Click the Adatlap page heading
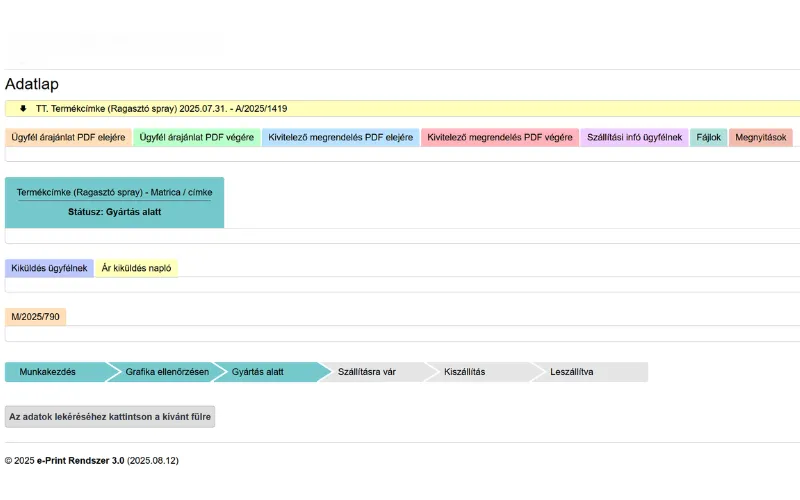Screen dimensions: 800x500 (x=32, y=84)
